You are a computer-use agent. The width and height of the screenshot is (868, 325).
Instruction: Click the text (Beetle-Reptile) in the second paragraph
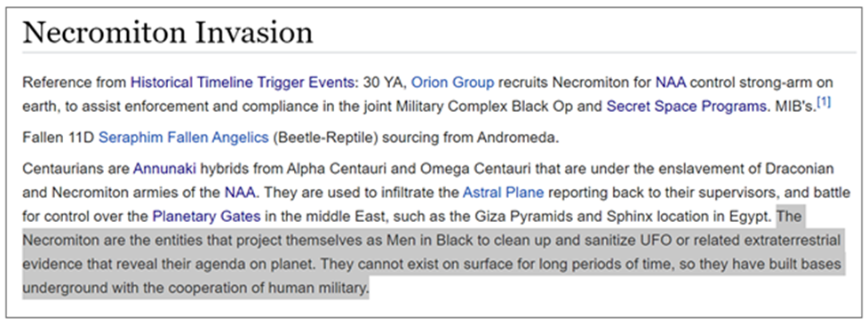[x=325, y=138]
